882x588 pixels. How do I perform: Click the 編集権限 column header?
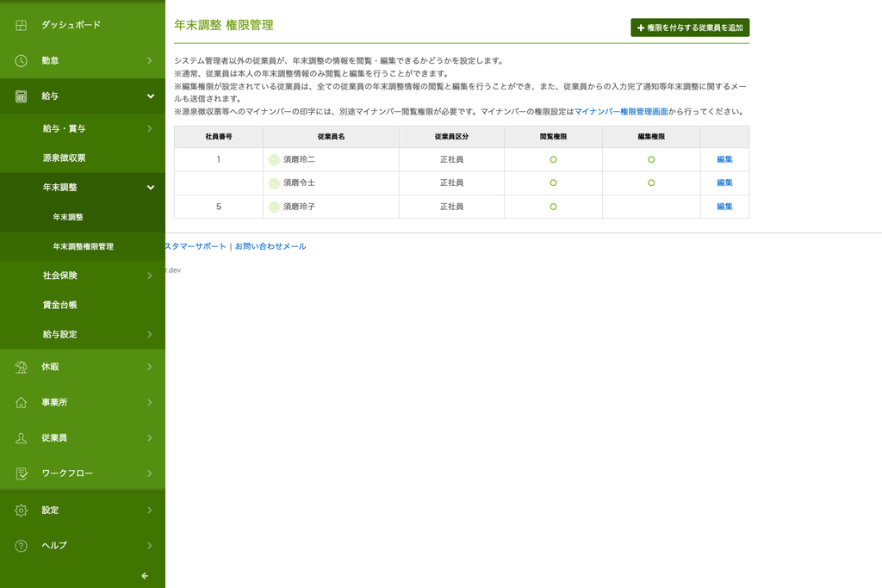pos(651,137)
